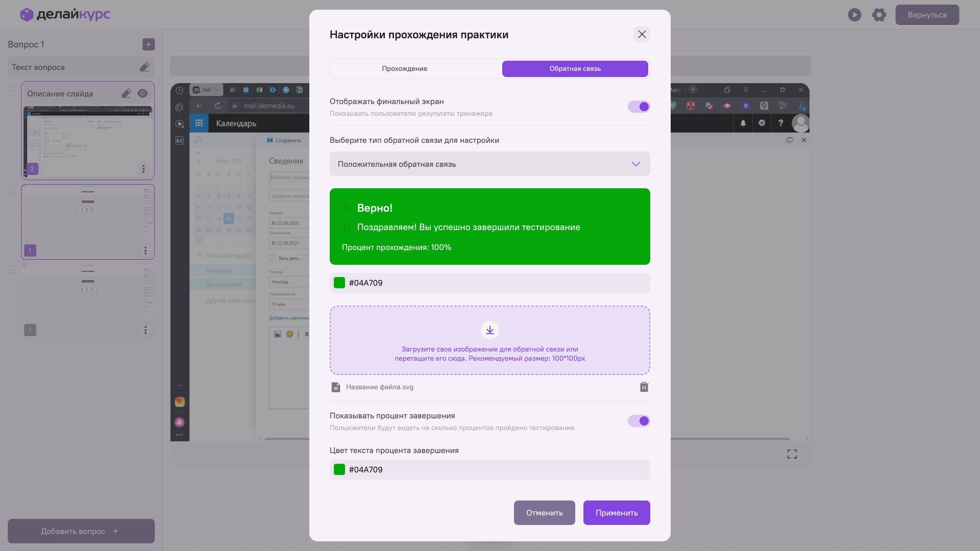Viewport: 980px width, 551px height.
Task: Click the play preview icon in header
Action: tap(854, 15)
